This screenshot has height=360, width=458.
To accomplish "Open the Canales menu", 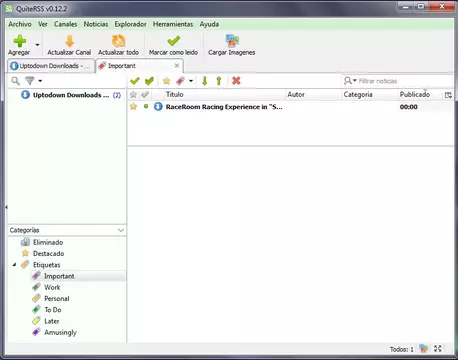I will pos(65,24).
